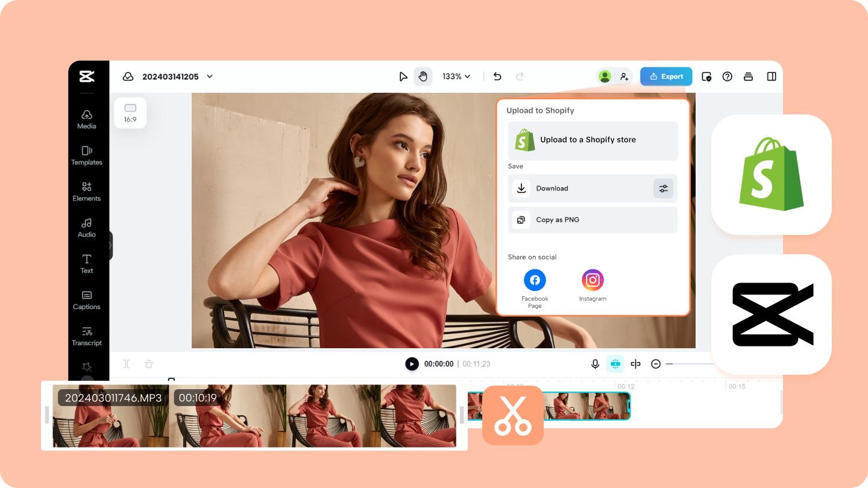Open the stacked layers icon in top bar
The width and height of the screenshot is (868, 488).
pos(748,77)
